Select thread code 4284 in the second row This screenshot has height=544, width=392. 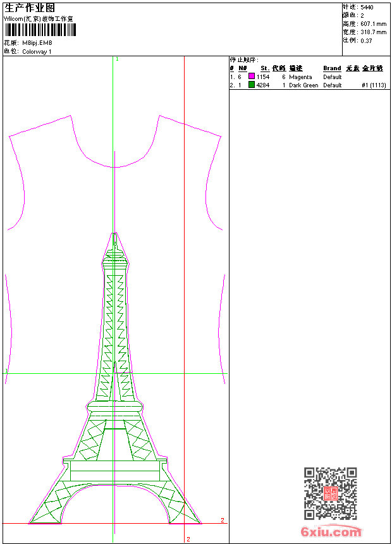click(x=263, y=85)
